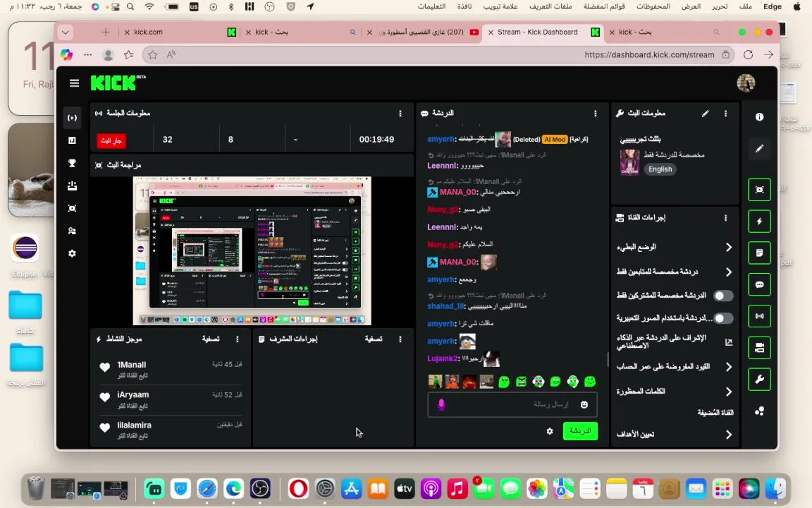Send message with green الدردشة button
812x508 pixels.
point(580,431)
